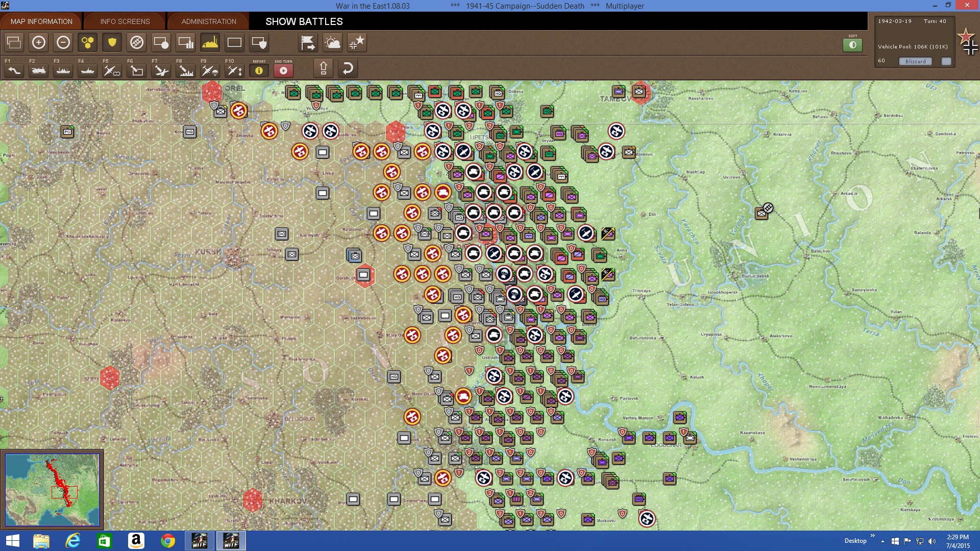Toggle the yellow shield fortification display
The height and width of the screenshot is (551, 980).
pyautogui.click(x=112, y=42)
